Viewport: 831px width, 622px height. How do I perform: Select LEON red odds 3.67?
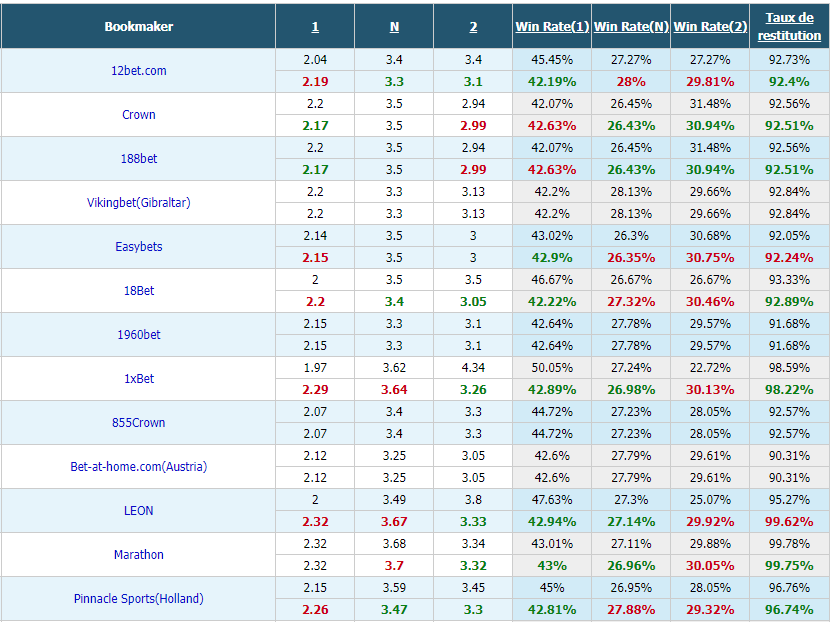tap(394, 521)
